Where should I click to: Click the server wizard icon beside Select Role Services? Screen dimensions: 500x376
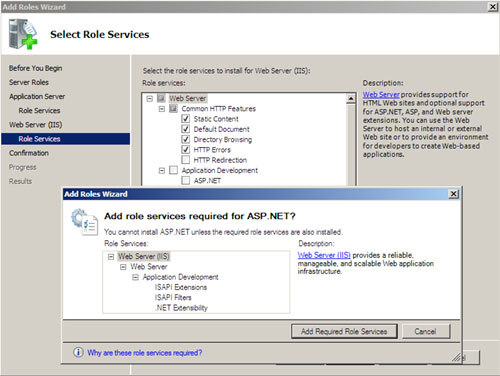click(23, 34)
